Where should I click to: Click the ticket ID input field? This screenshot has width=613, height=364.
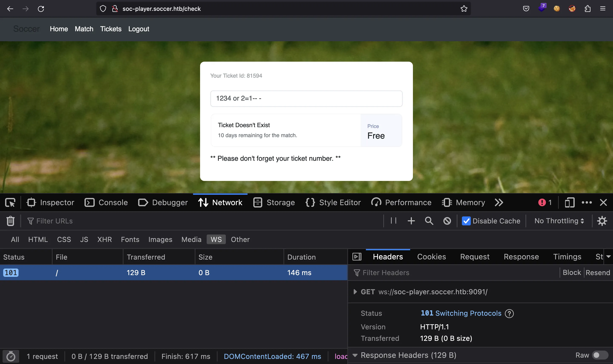[x=306, y=98]
